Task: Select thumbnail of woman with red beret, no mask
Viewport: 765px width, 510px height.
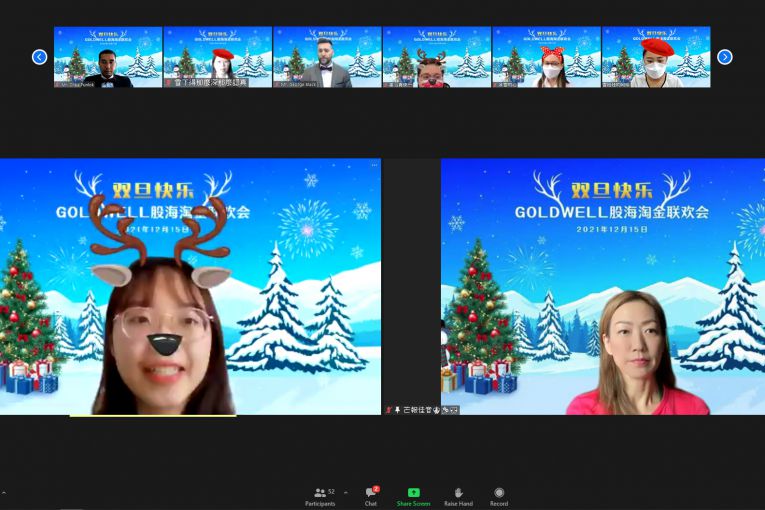Action: [218, 57]
